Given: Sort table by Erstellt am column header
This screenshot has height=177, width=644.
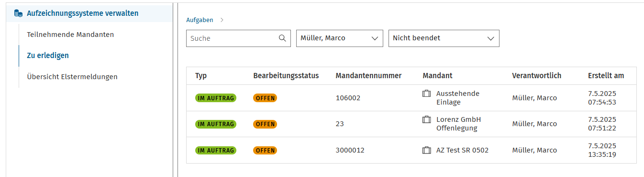Looking at the screenshot, I should tap(606, 76).
